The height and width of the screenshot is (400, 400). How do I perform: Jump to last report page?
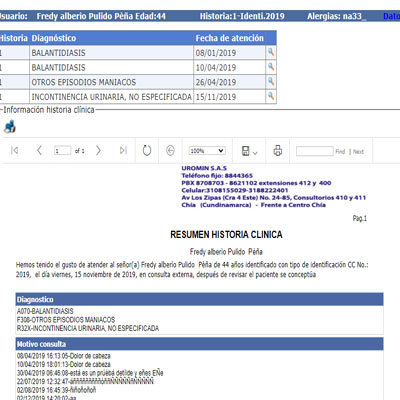pos(123,150)
